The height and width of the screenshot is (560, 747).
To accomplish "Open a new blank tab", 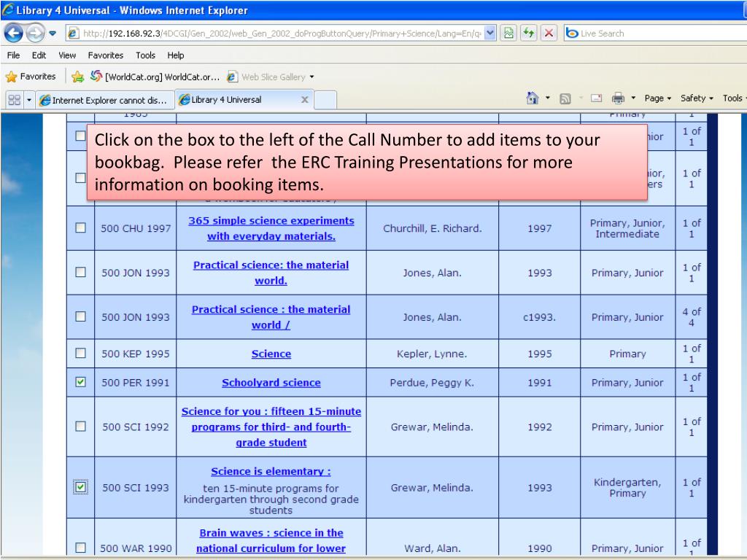I will (325, 100).
